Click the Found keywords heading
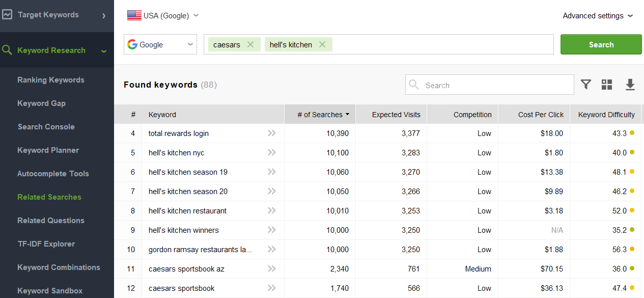 coord(160,85)
